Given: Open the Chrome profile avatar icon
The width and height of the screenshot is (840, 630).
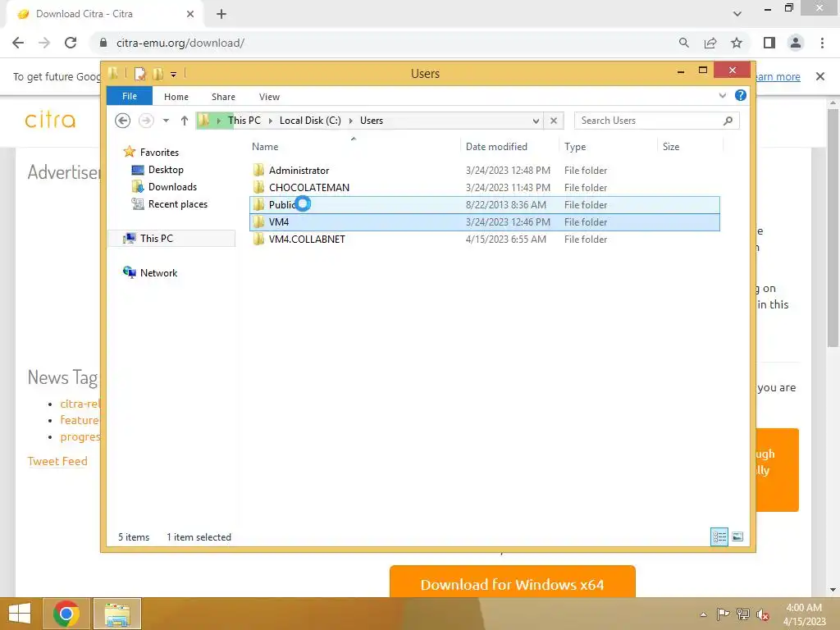Looking at the screenshot, I should coord(796,43).
